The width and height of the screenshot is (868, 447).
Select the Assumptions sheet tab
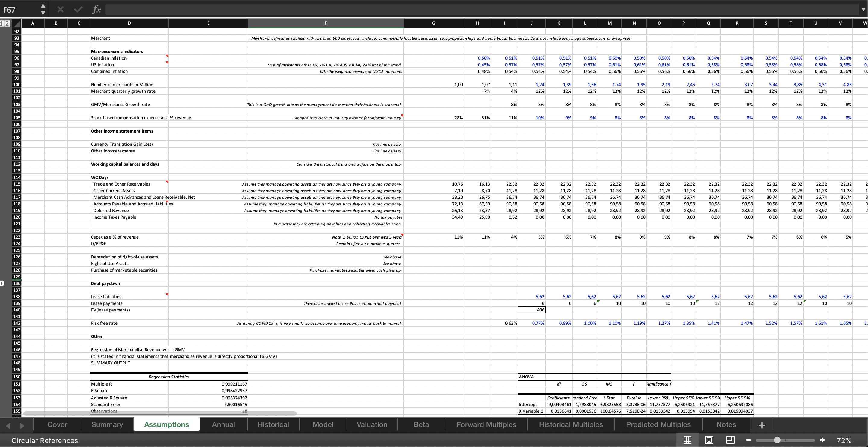[166, 424]
